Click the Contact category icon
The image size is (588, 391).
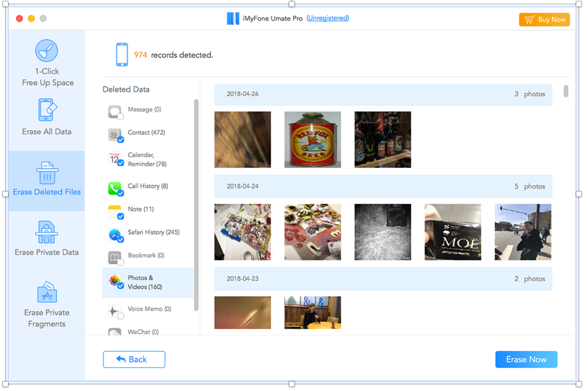click(x=115, y=135)
